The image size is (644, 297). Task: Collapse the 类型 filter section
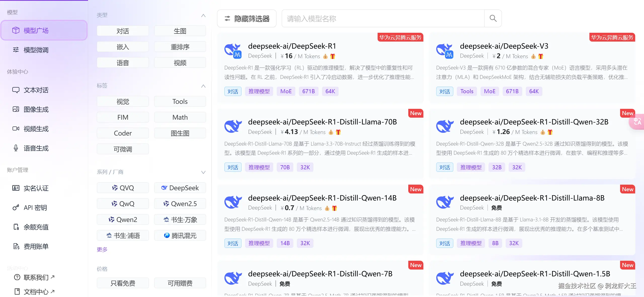pyautogui.click(x=203, y=16)
